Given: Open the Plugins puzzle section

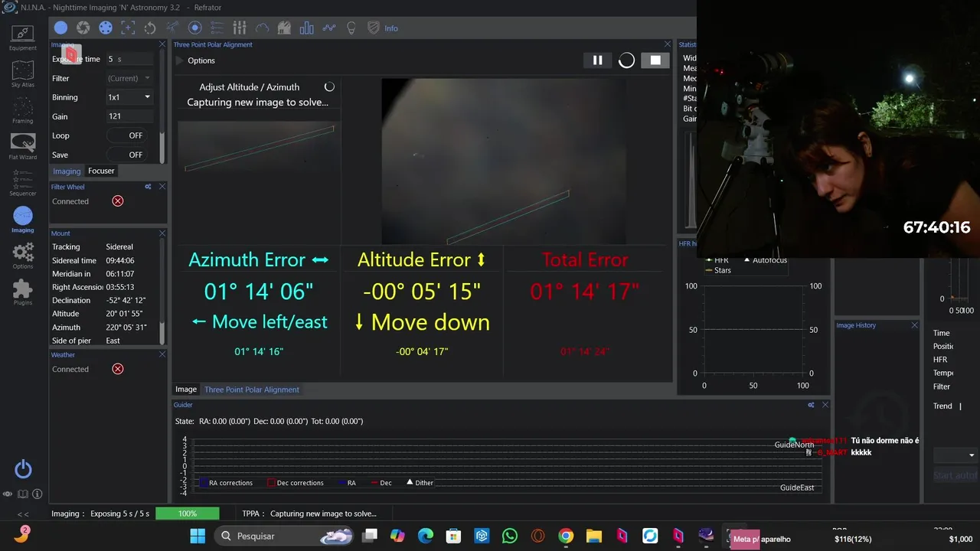Looking at the screenshot, I should 22,292.
